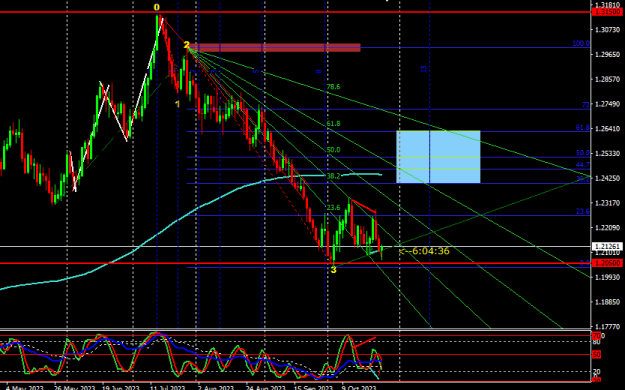The height and width of the screenshot is (390, 625).
Task: Select the Fibonacci time zone label 8
Action: 318,71
